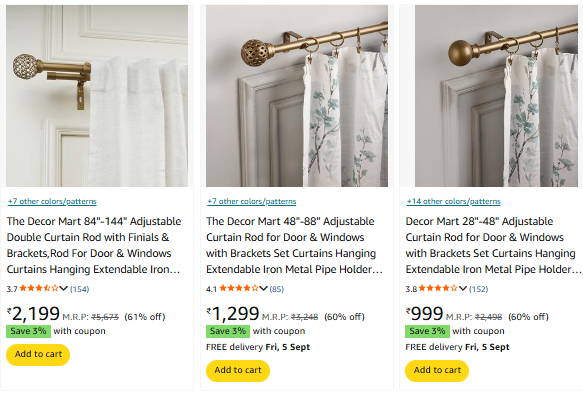View +7 other colors for 48"-88" rod
Image resolution: width=583 pixels, height=395 pixels.
[x=252, y=201]
